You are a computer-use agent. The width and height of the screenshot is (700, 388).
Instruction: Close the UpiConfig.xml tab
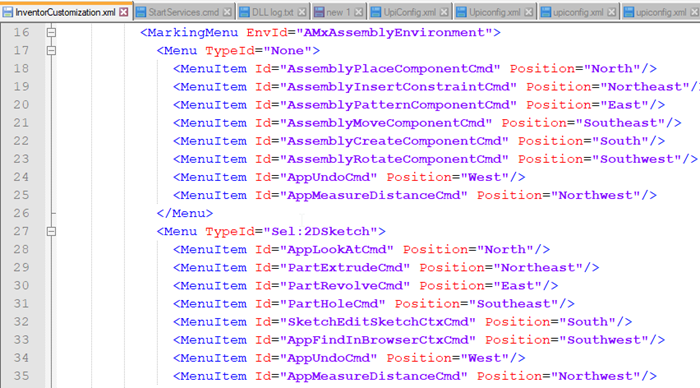tap(444, 12)
